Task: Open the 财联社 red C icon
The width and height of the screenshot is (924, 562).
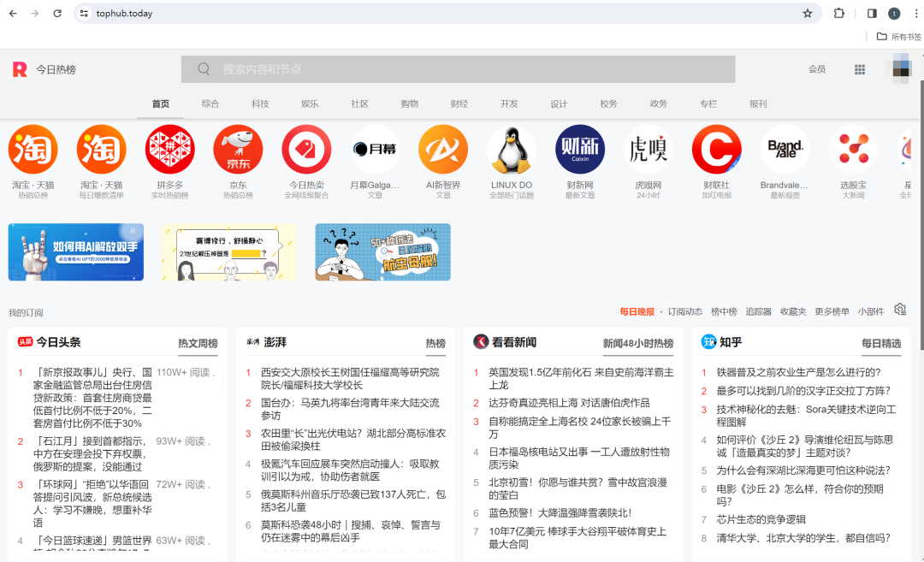Action: 717,150
